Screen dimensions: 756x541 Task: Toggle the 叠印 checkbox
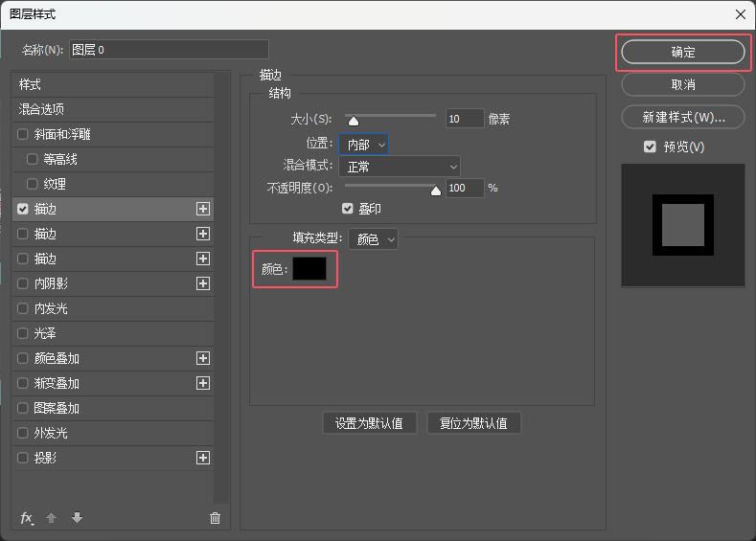point(348,209)
